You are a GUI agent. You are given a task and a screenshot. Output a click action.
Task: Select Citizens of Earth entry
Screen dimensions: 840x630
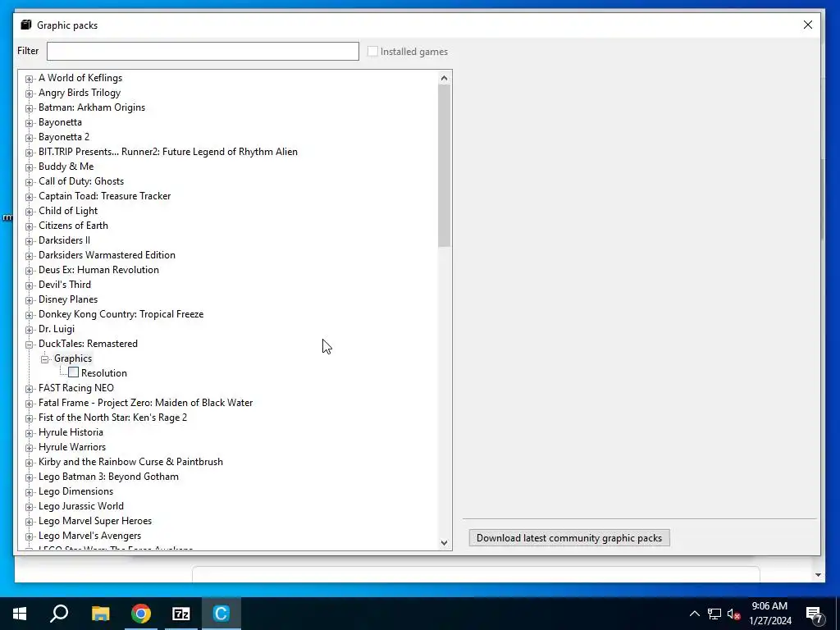coord(73,226)
